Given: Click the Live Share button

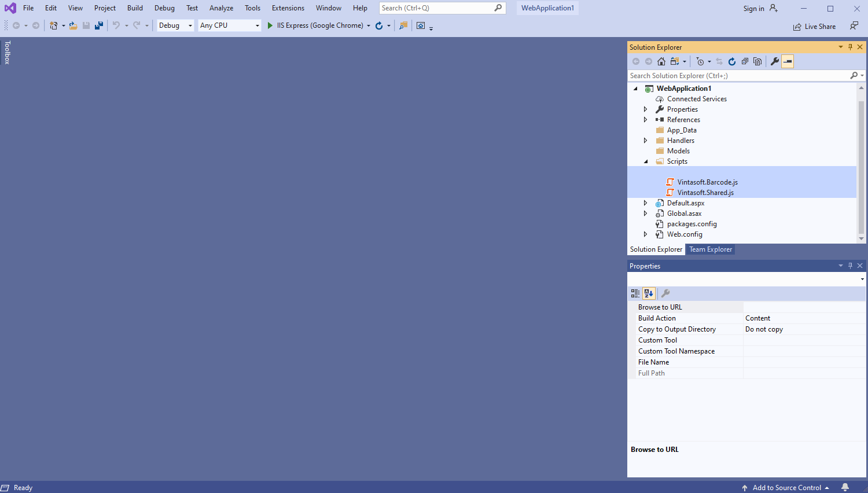Looking at the screenshot, I should [814, 27].
